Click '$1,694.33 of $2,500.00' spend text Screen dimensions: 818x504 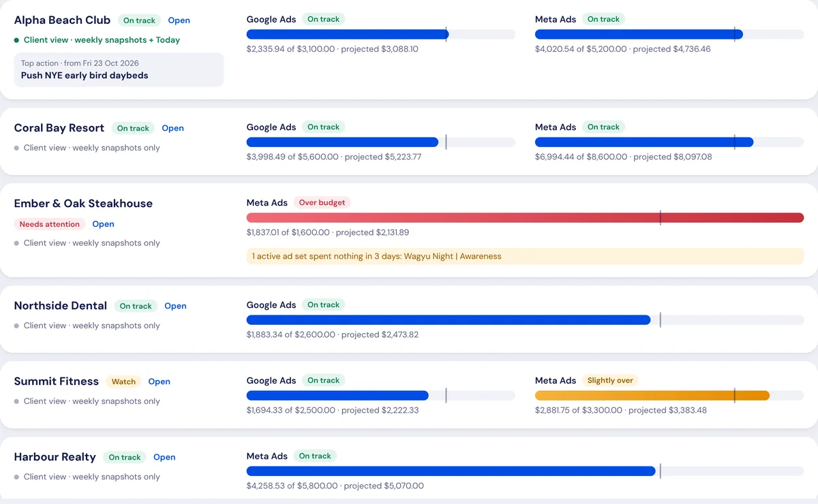[291, 410]
